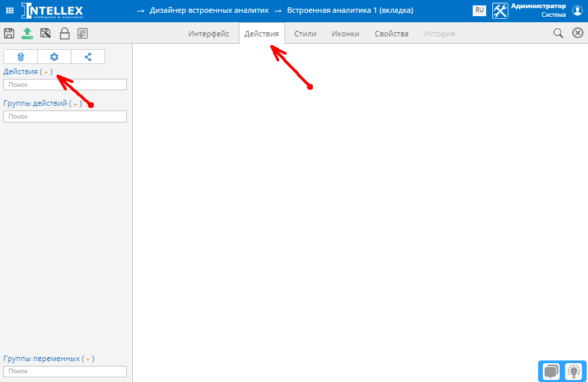The height and width of the screenshot is (382, 588).
Task: Click the Группы переменных section header
Action: (x=42, y=359)
